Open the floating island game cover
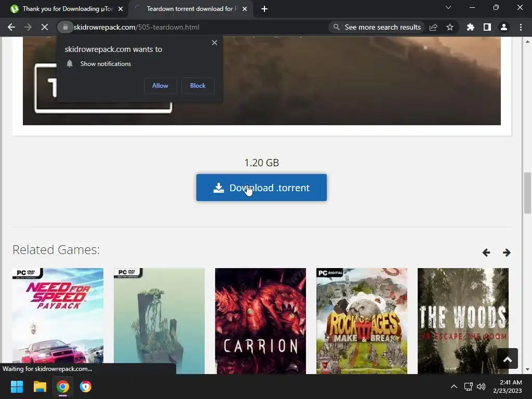Screen dimensions: 532x399 click(x=159, y=321)
